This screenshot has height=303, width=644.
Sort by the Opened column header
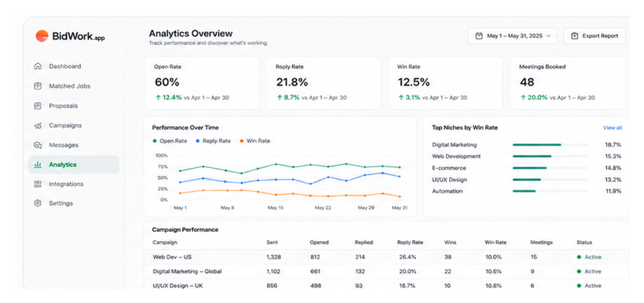[x=319, y=242]
